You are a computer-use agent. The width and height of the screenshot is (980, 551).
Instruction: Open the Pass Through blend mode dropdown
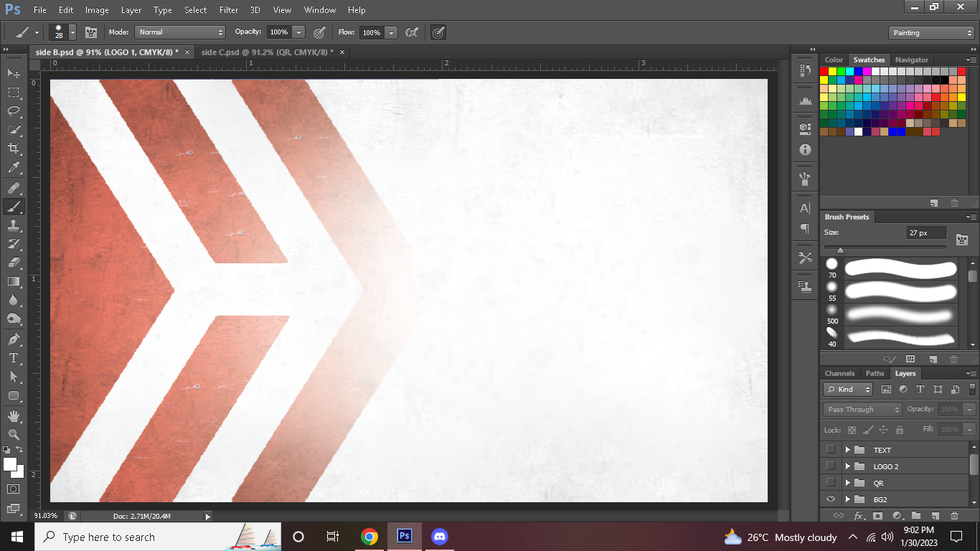pyautogui.click(x=862, y=410)
